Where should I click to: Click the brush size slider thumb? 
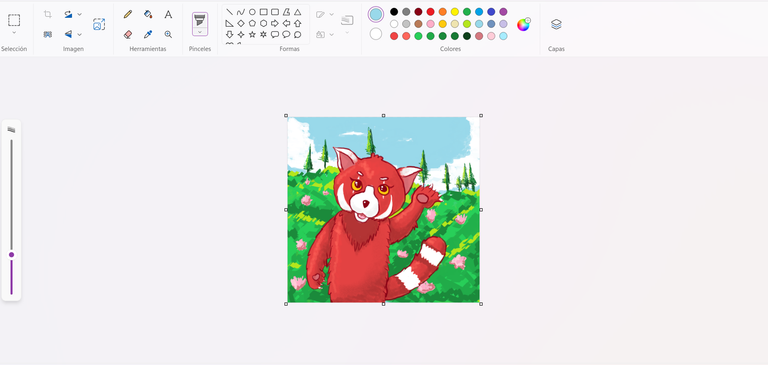click(11, 255)
